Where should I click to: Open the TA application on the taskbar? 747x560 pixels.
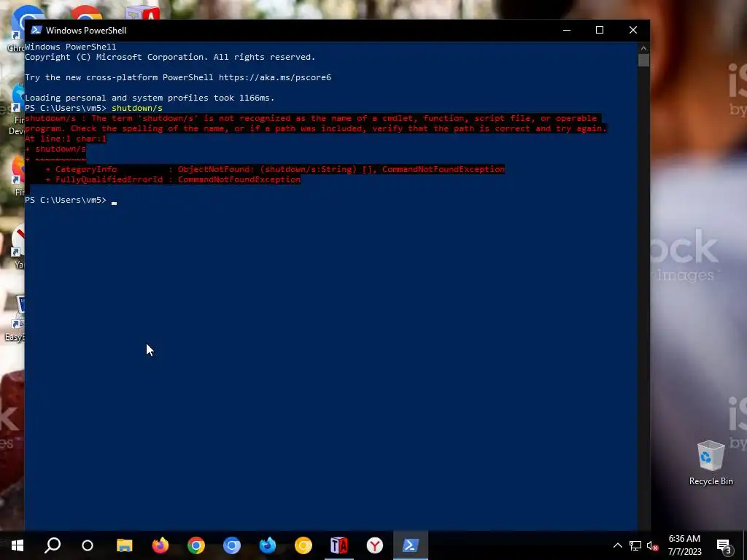(x=339, y=545)
